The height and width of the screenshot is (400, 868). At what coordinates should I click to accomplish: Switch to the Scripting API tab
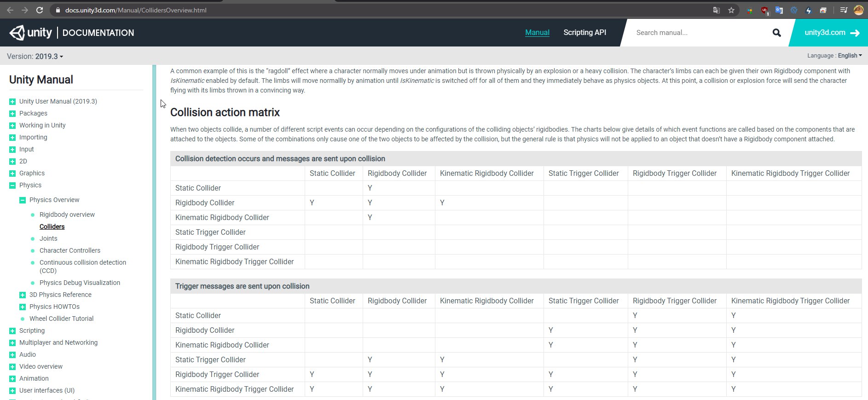584,32
